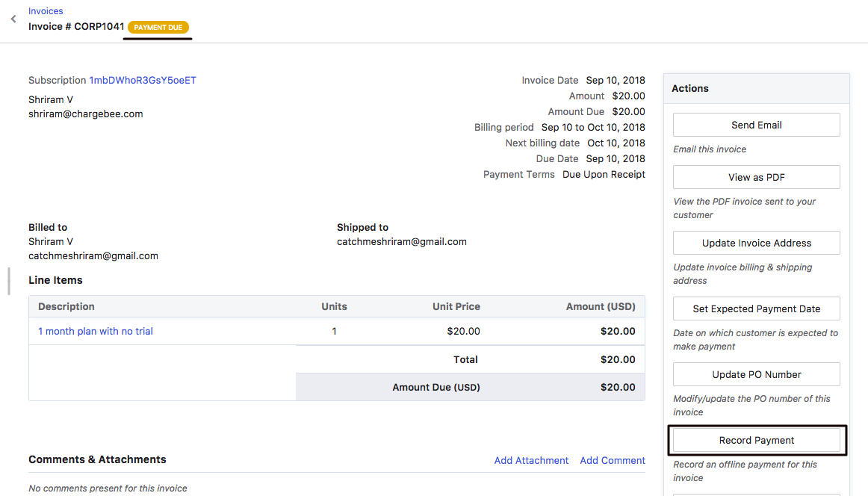Click the Invoice # CORP1041 title

pos(76,27)
